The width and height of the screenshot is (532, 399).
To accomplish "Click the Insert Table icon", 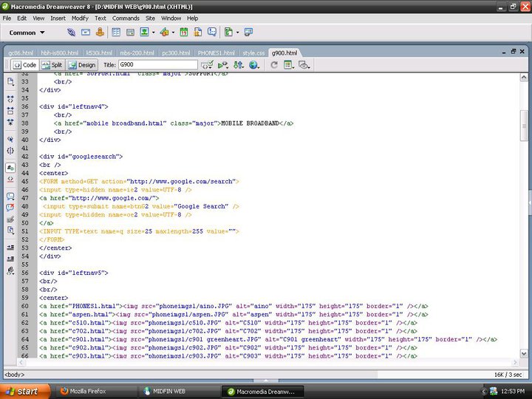I will click(116, 33).
